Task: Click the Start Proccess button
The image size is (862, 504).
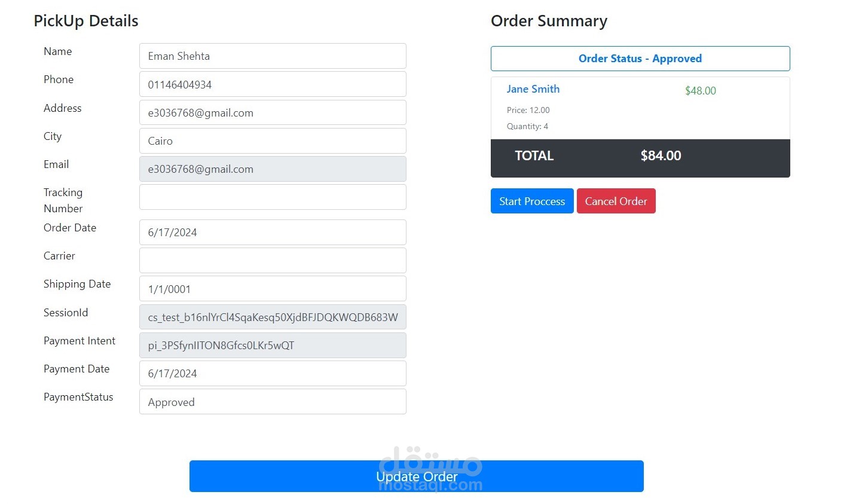Action: pyautogui.click(x=532, y=201)
